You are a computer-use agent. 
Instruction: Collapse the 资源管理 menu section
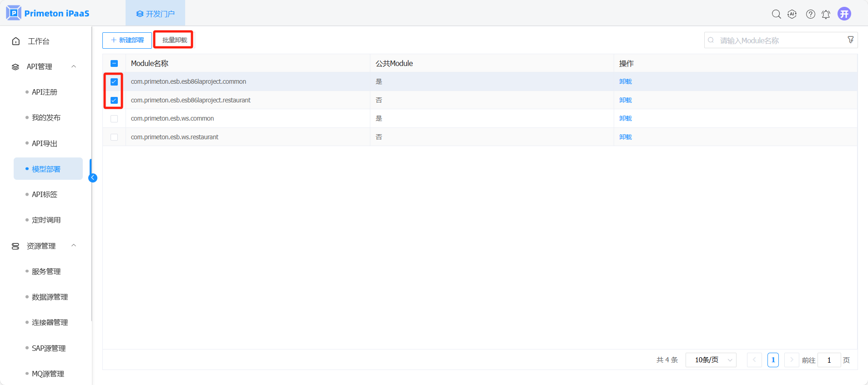tap(74, 246)
